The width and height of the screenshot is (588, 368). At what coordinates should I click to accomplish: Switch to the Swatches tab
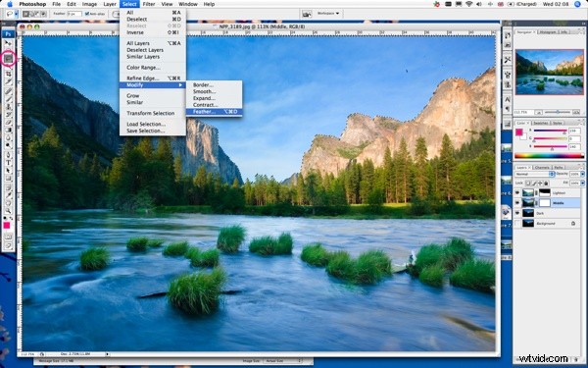pos(541,123)
